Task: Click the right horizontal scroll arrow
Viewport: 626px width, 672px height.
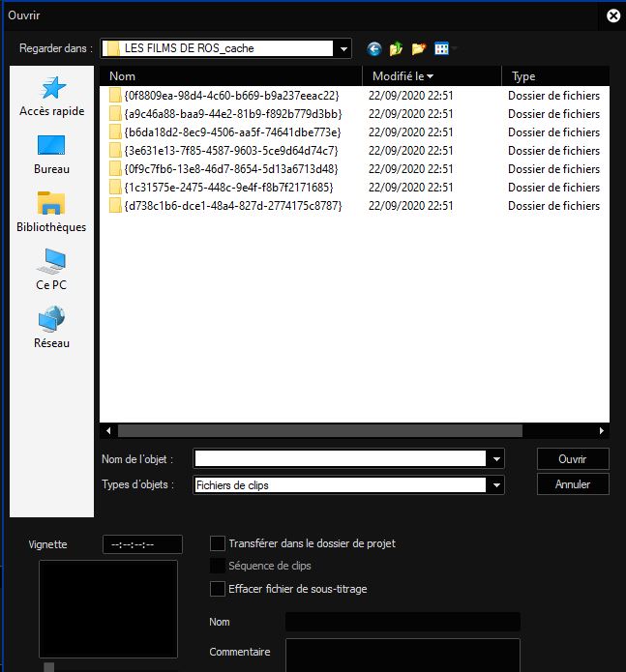Action: (601, 430)
